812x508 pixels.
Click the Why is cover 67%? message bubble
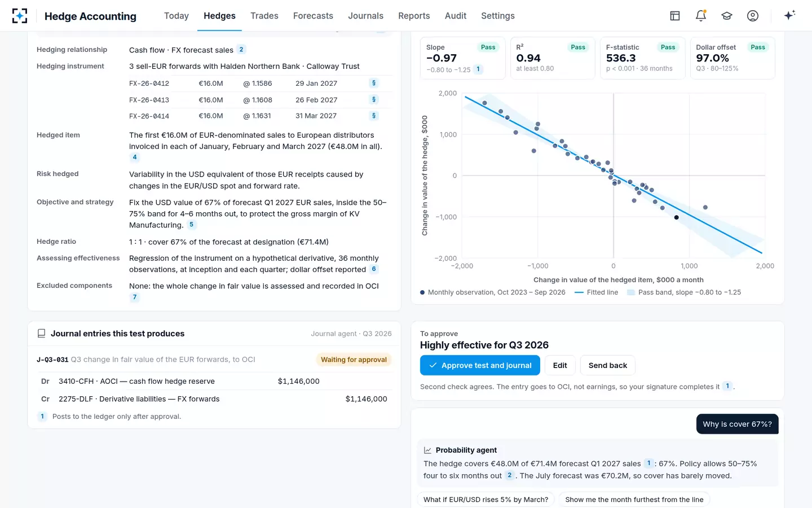click(x=737, y=424)
